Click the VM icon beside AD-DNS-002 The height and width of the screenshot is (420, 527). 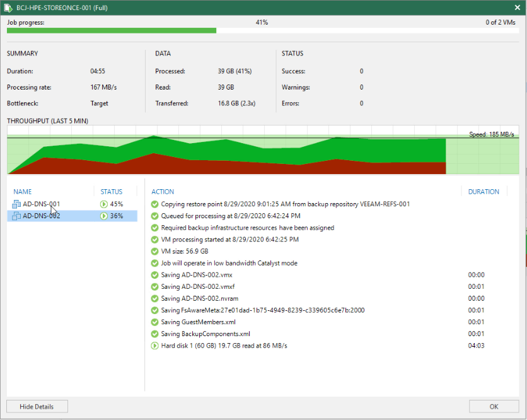click(x=16, y=216)
